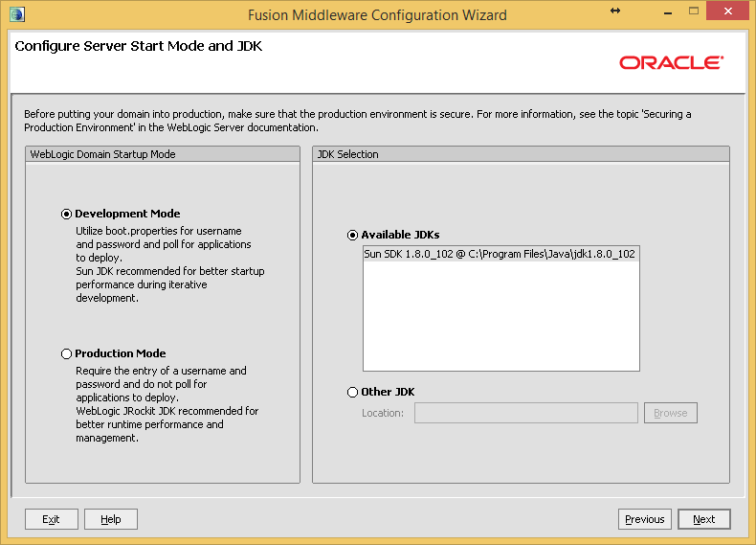This screenshot has width=756, height=545.
Task: Click the Location label
Action: [x=383, y=413]
